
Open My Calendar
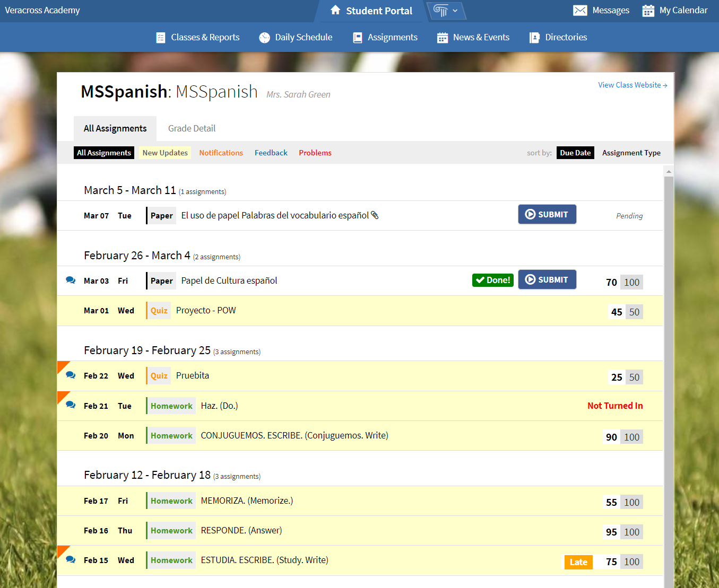(674, 10)
